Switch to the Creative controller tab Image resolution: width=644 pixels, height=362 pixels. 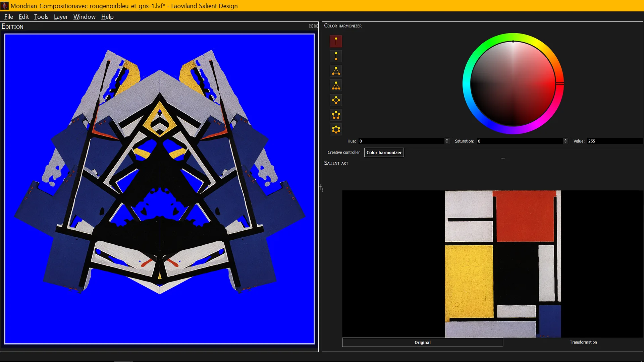click(343, 153)
